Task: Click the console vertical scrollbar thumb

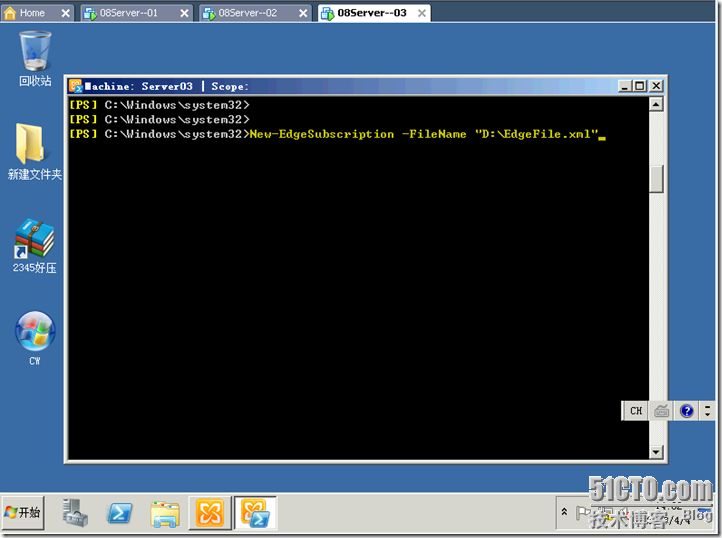Action: [656, 179]
